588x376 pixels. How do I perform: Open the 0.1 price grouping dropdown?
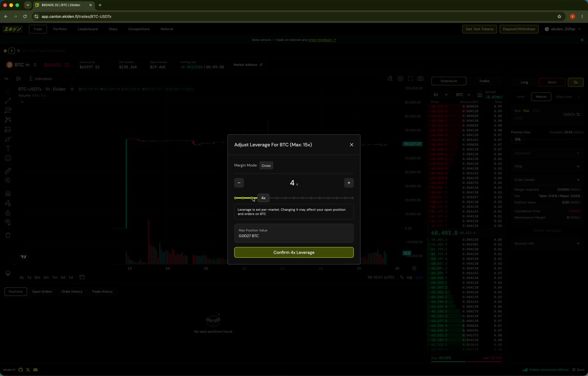pos(440,95)
